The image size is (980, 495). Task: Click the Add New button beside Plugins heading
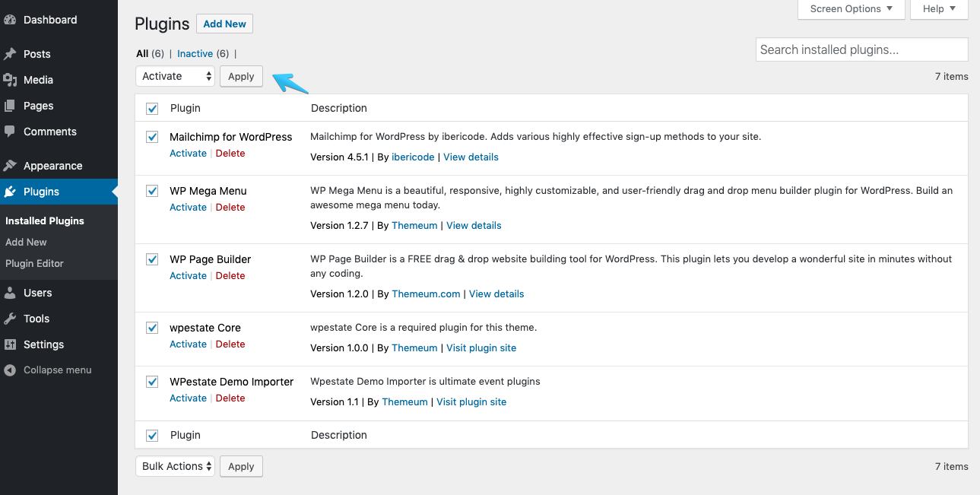224,24
